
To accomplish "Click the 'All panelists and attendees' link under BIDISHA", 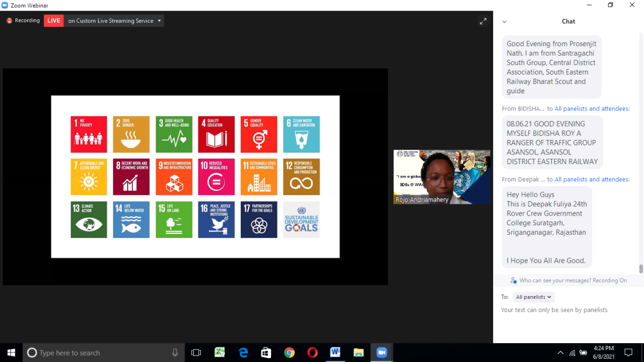I will click(x=592, y=109).
